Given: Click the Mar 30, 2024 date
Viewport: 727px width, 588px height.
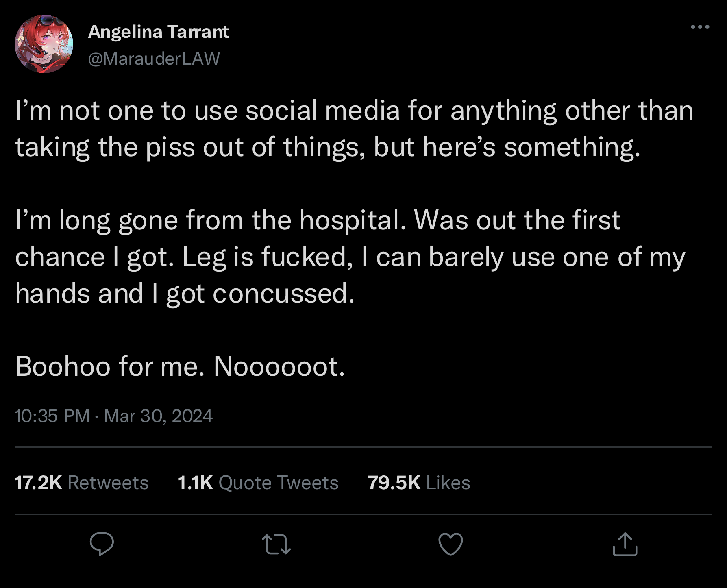Looking at the screenshot, I should 158,416.
